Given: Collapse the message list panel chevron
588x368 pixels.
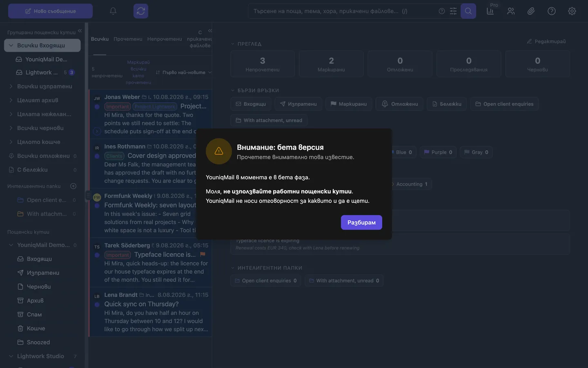Looking at the screenshot, I should [x=210, y=31].
